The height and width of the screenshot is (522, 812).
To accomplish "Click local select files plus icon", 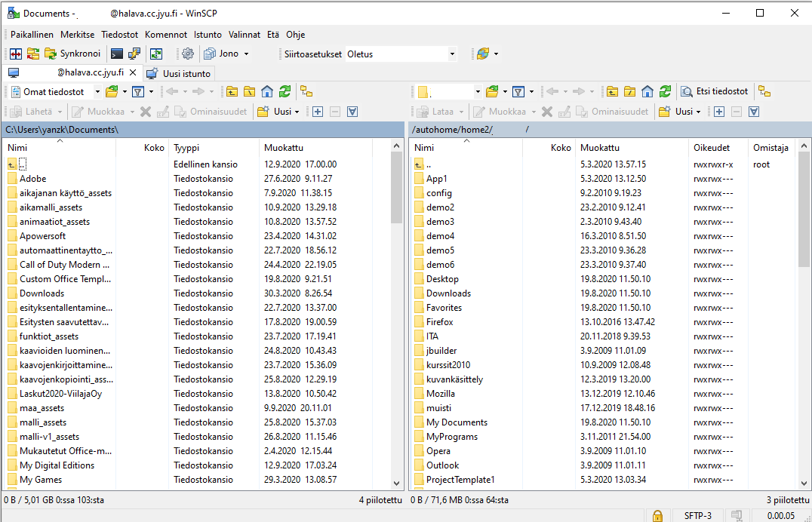I will [318, 112].
